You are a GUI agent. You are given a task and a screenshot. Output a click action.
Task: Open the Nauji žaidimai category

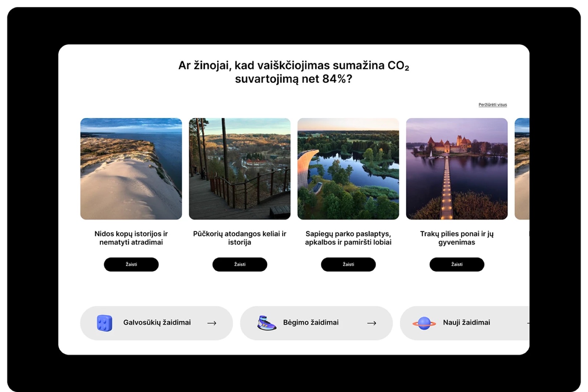(x=465, y=323)
